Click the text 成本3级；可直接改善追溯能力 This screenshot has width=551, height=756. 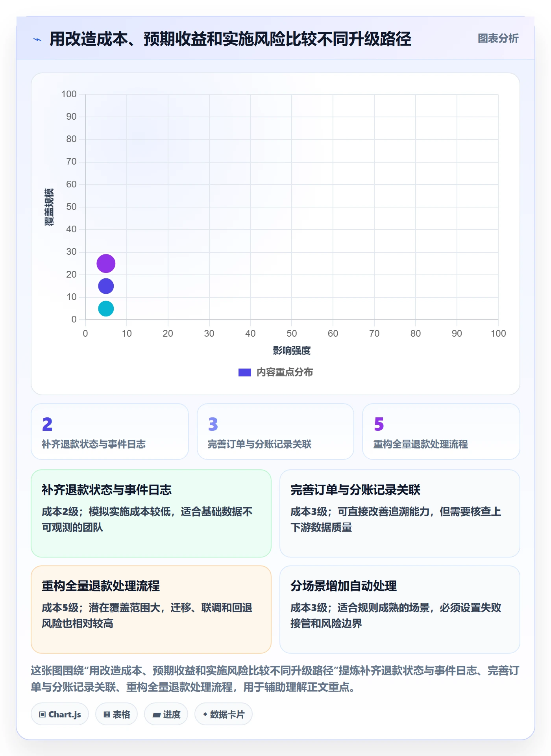[360, 511]
